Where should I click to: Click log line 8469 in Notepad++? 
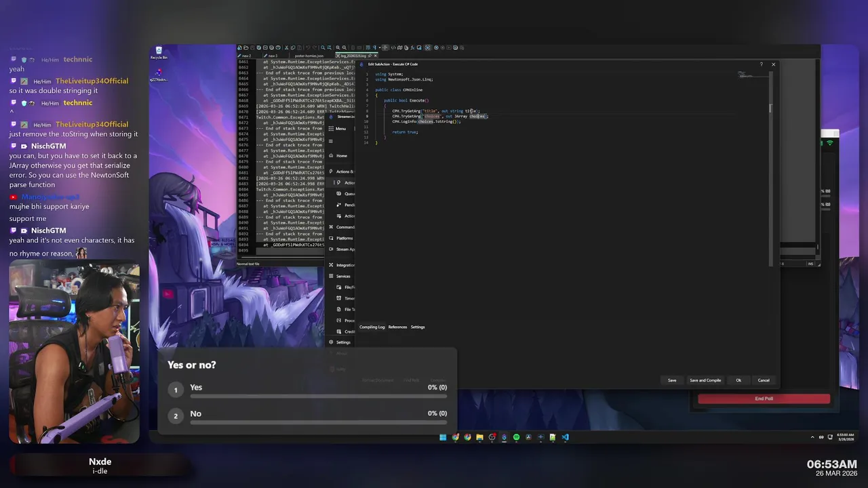click(x=296, y=106)
